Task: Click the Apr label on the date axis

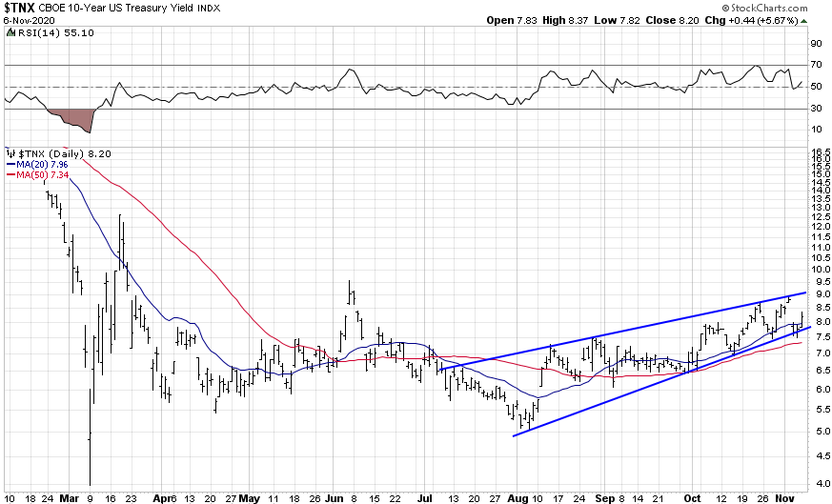Action: pos(161,498)
